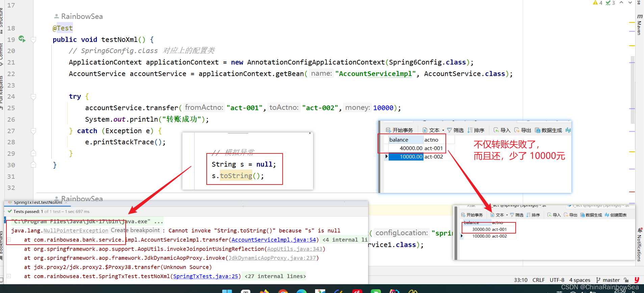644x293 pixels.
Task: Expand the collapsed java.exe command line
Action: [x=158, y=222]
